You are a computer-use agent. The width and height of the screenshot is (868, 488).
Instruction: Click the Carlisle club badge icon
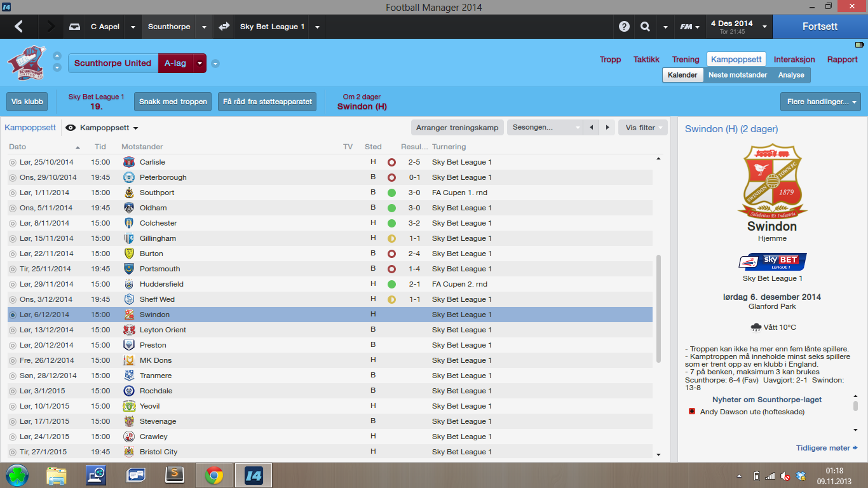129,162
